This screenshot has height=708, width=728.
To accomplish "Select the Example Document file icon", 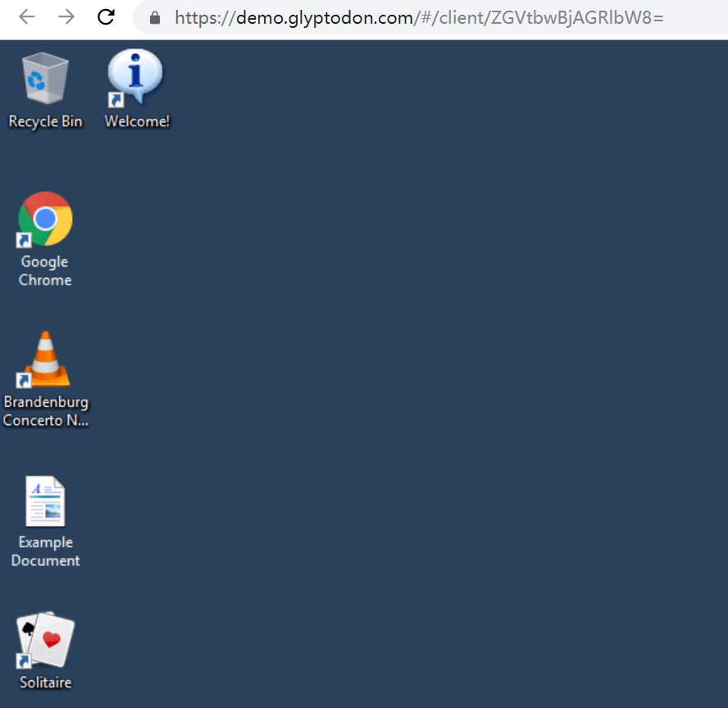I will (x=46, y=501).
